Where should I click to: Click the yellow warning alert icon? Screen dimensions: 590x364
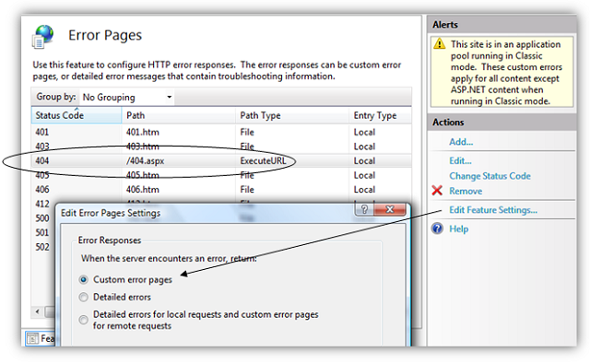439,43
